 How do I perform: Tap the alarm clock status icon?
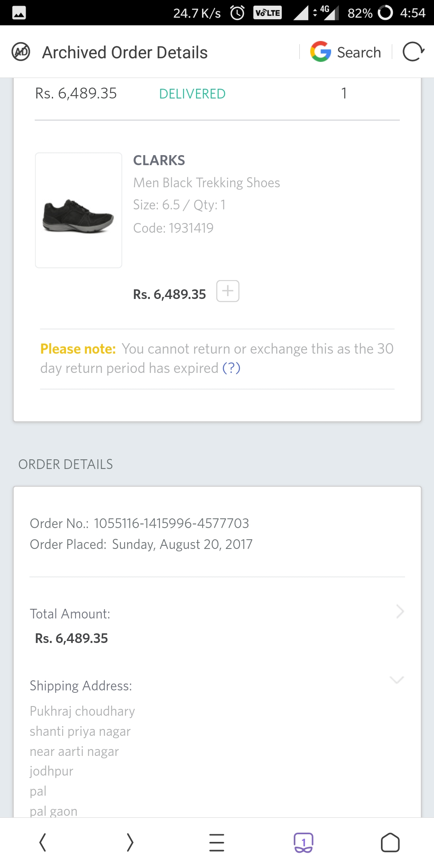pyautogui.click(x=237, y=13)
